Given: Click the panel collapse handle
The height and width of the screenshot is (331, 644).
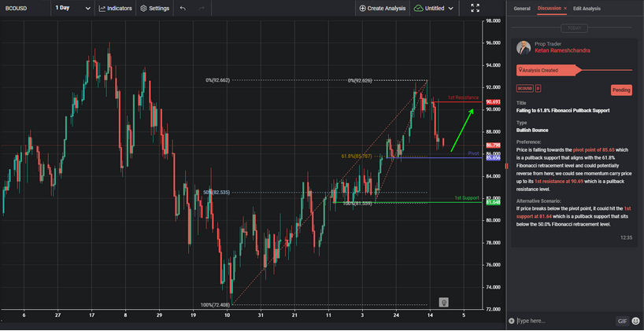Looking at the screenshot, I should click(506, 166).
